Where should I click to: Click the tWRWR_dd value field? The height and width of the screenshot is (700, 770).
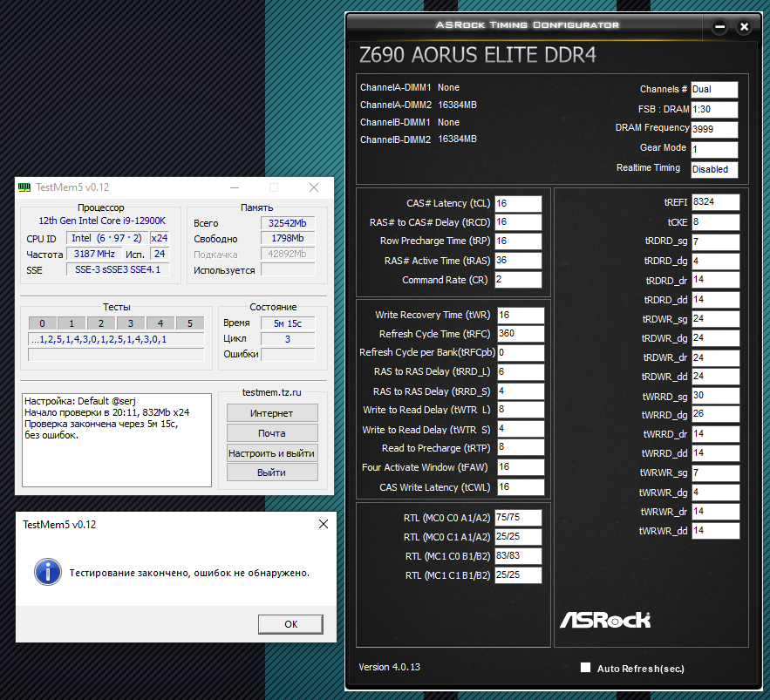715,531
